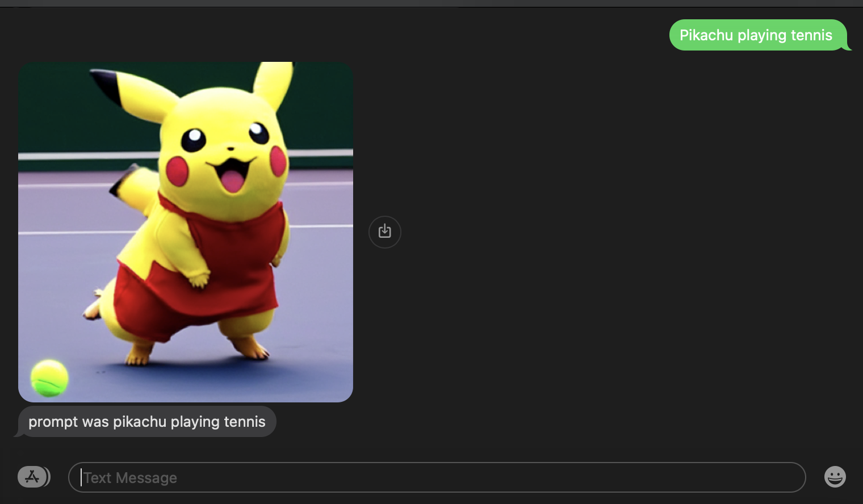This screenshot has height=504, width=863.
Task: Select the "prompt was pikachu playing tennis" message
Action: (146, 422)
